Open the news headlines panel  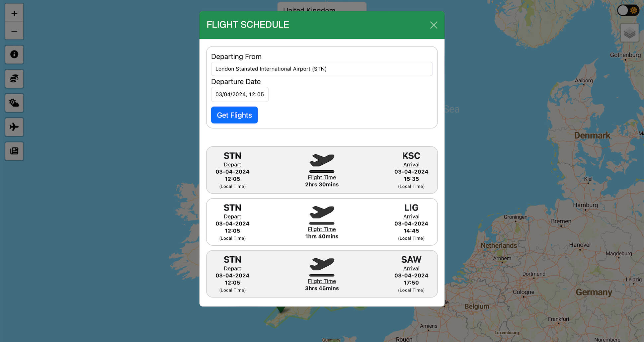click(14, 151)
